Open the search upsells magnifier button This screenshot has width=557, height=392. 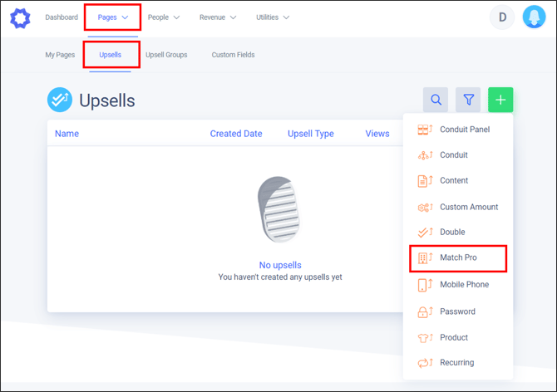pyautogui.click(x=436, y=100)
